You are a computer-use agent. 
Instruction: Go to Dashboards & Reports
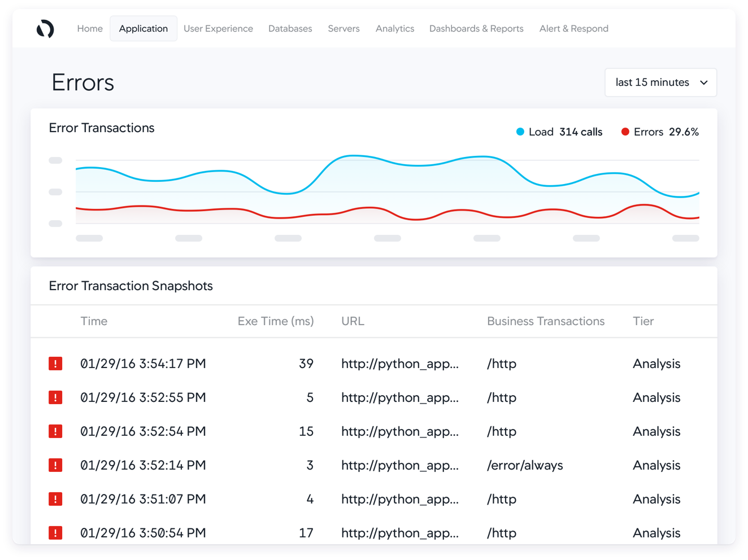click(476, 29)
